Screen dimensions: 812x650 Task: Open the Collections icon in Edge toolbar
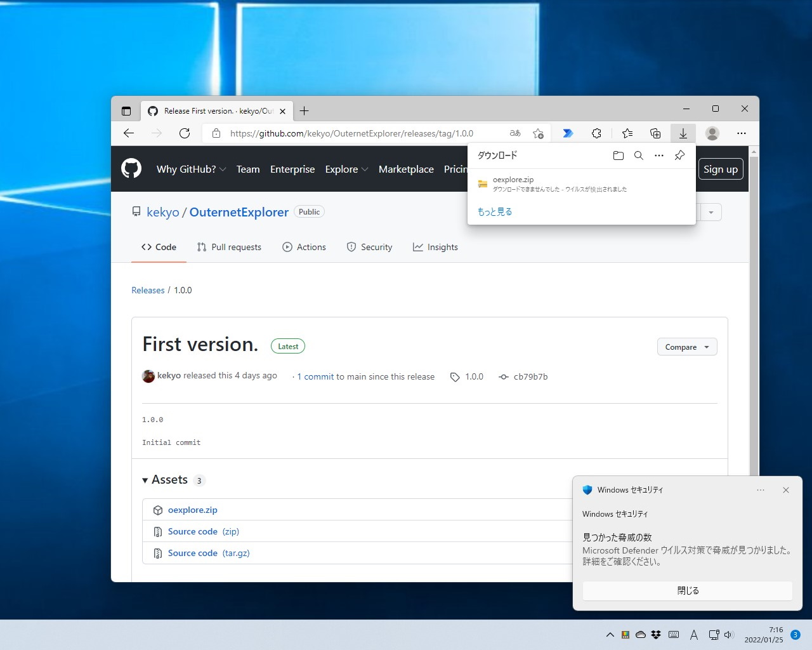(x=655, y=133)
